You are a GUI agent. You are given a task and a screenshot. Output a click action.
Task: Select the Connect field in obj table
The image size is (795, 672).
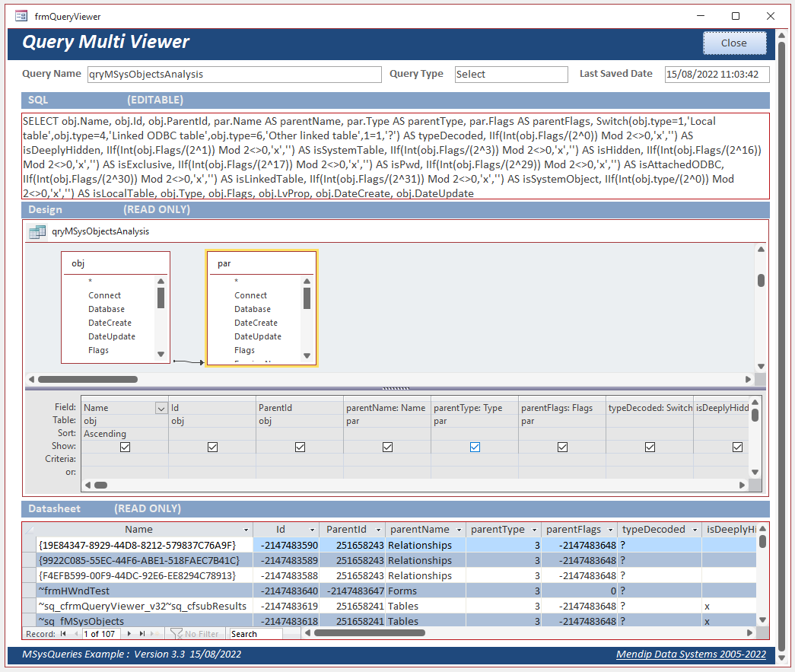[x=104, y=295]
